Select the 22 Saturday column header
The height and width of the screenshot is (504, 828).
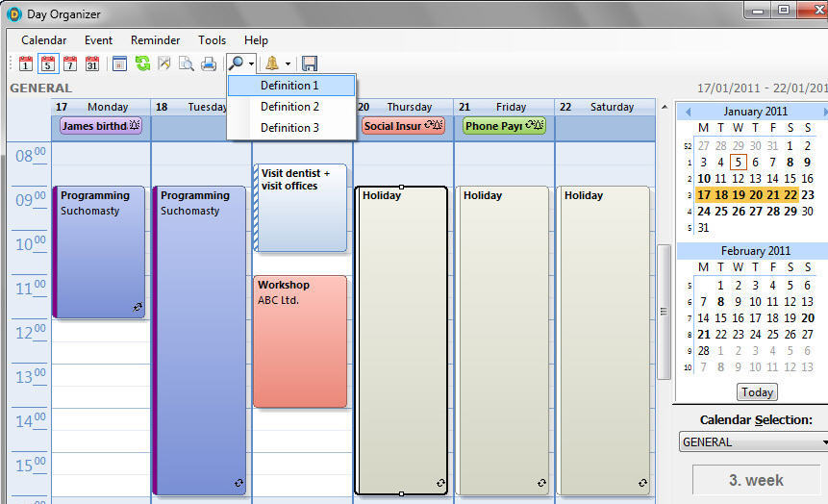(605, 107)
